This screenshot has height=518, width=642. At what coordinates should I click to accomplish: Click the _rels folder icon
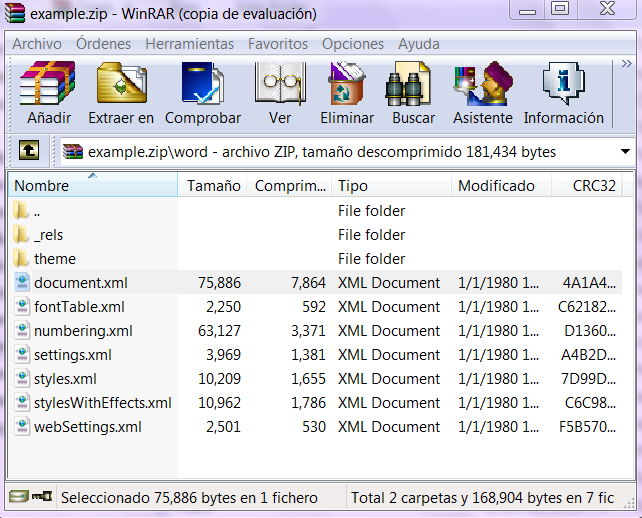[x=21, y=235]
